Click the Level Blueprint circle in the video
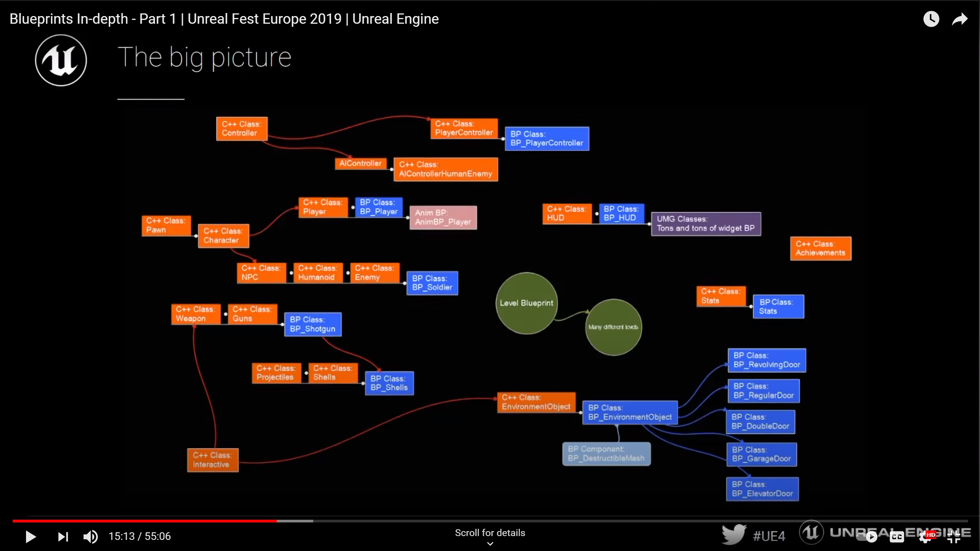Screen dimensions: 980x551 (x=526, y=303)
